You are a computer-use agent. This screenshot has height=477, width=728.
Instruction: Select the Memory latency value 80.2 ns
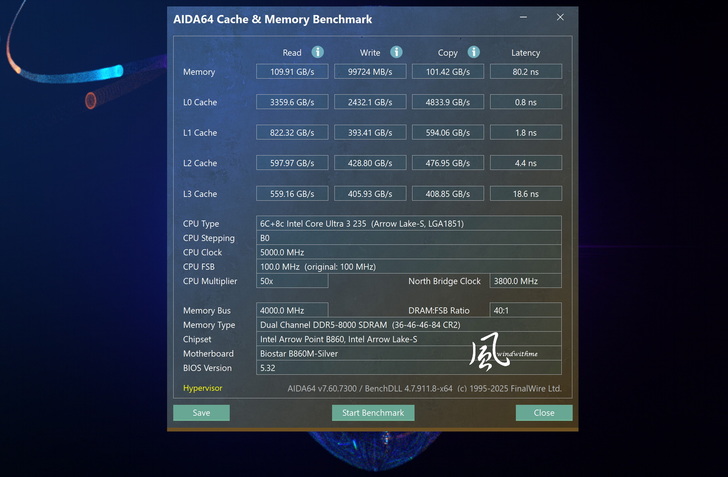tap(526, 72)
